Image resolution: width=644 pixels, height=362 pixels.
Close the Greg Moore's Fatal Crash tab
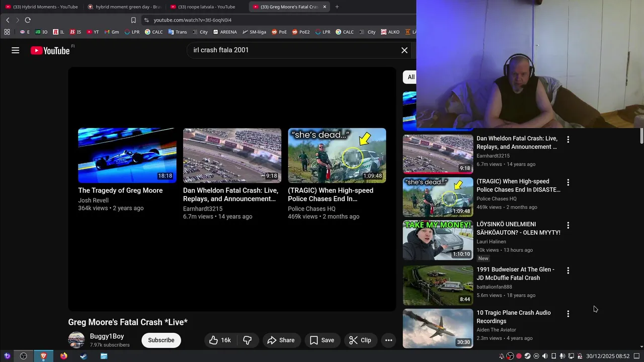tap(325, 7)
